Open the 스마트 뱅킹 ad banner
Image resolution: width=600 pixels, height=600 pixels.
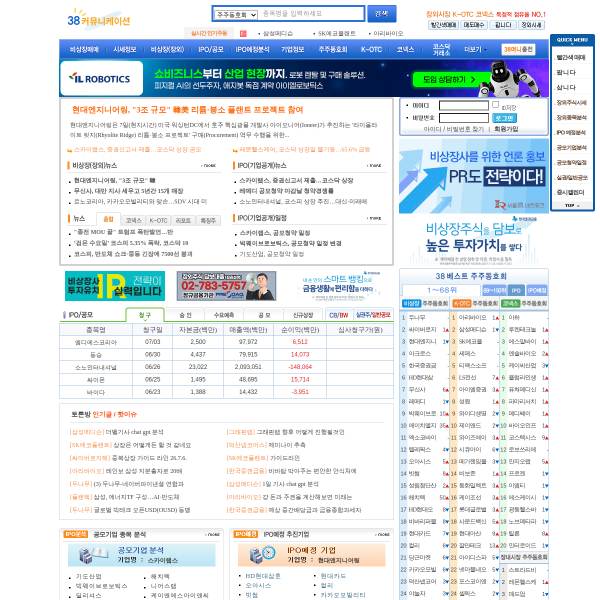pyautogui.click(x=338, y=286)
